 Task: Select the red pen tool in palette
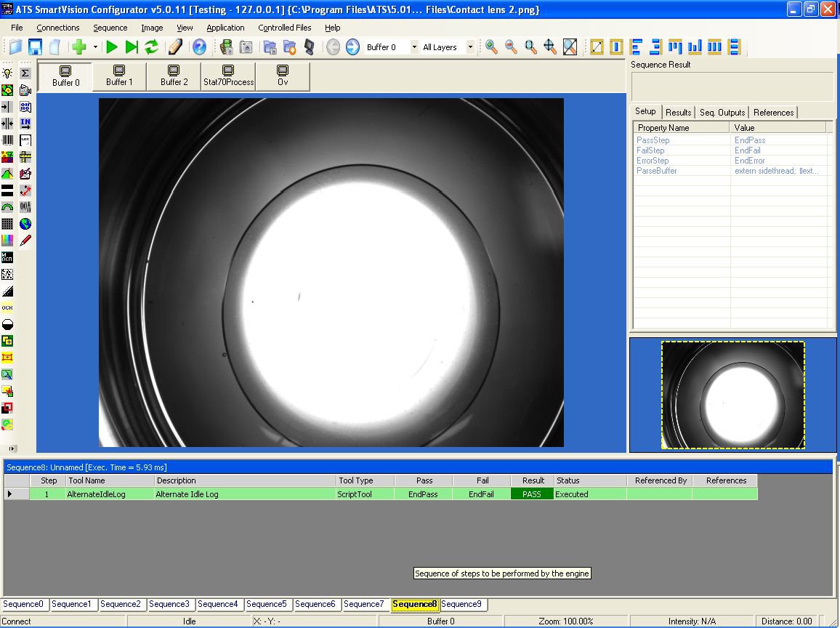pos(25,241)
